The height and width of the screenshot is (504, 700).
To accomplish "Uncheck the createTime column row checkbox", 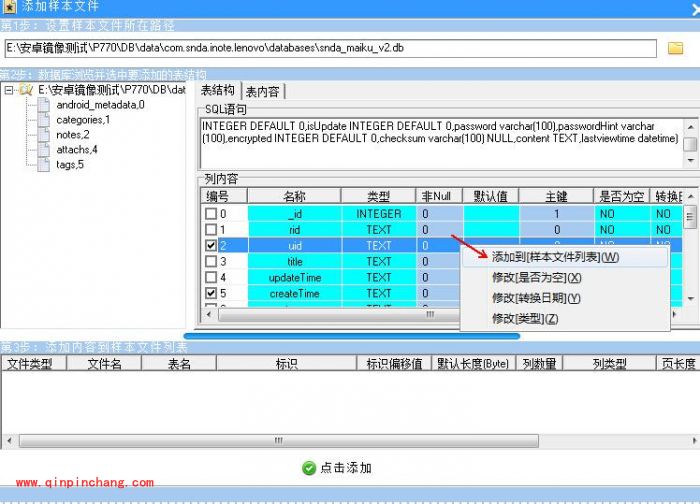I will [210, 294].
